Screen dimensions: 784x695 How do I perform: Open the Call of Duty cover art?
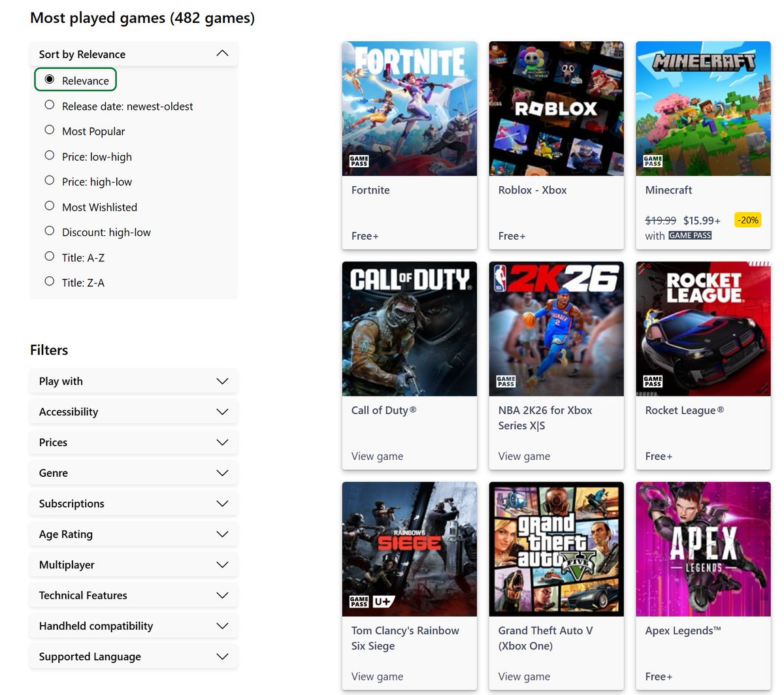[x=410, y=329]
